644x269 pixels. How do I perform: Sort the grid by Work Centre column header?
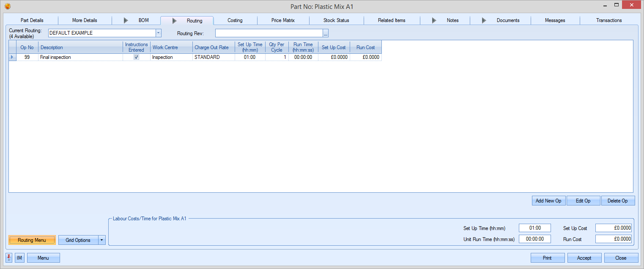point(171,47)
